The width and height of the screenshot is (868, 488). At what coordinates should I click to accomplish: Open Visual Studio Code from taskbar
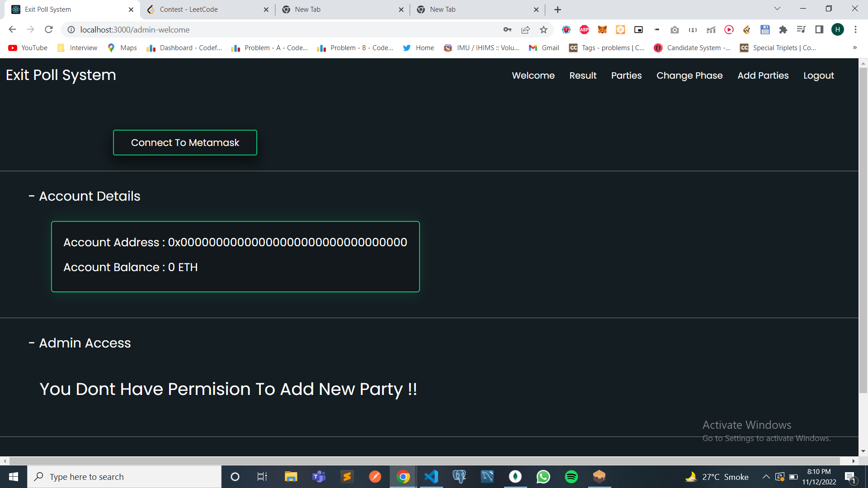tap(431, 477)
